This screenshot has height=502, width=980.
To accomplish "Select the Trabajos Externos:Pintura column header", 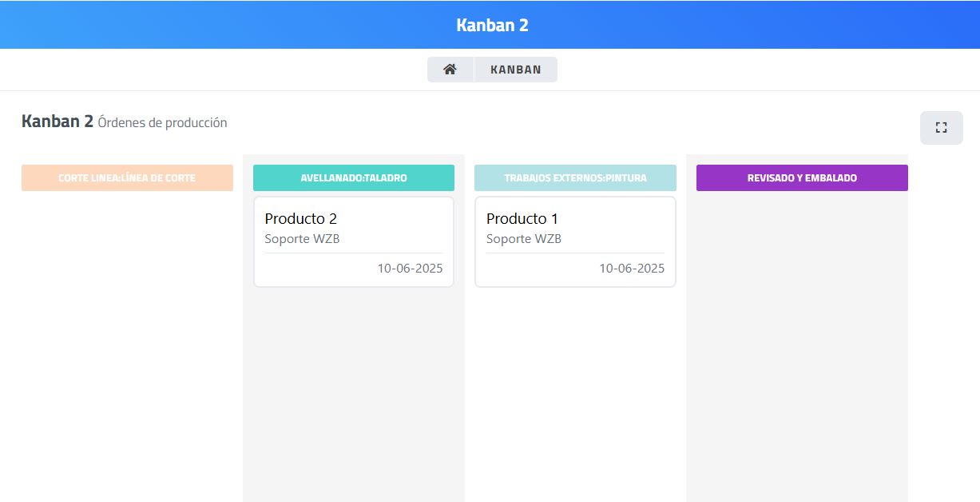I will coord(575,178).
